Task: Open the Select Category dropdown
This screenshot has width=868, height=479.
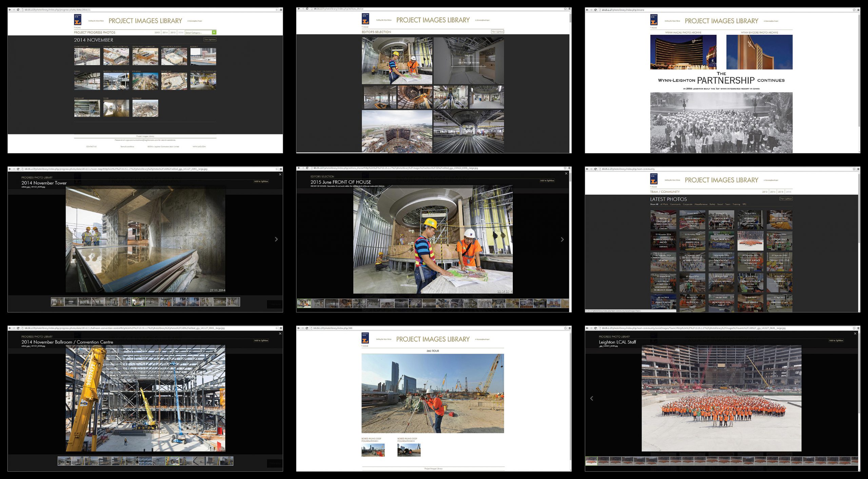Action: [x=200, y=33]
